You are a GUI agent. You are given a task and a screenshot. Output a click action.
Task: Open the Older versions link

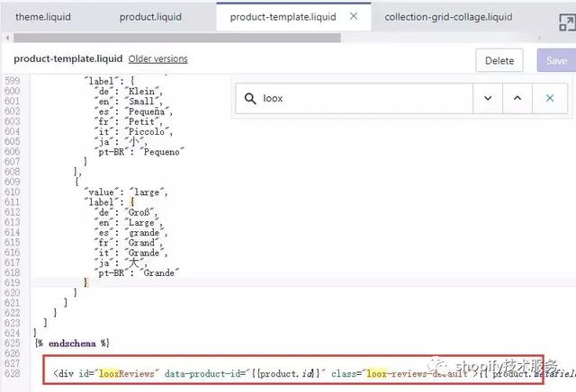[158, 58]
